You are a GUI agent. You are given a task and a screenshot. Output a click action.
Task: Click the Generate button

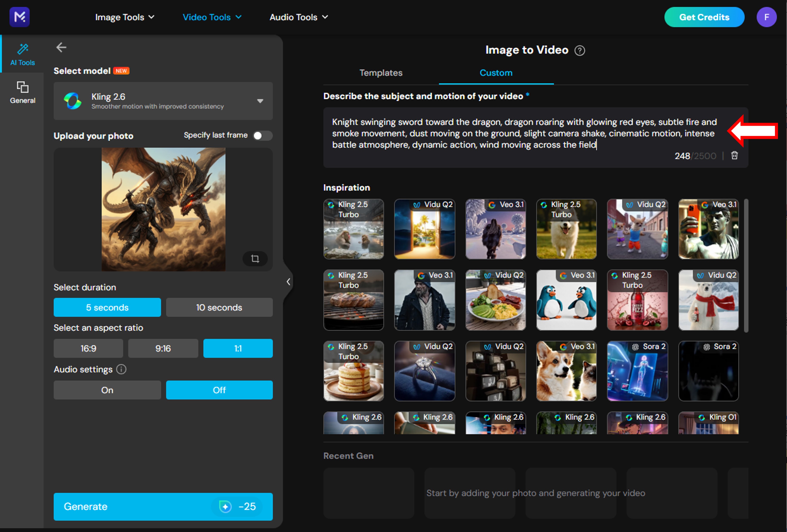click(x=163, y=506)
